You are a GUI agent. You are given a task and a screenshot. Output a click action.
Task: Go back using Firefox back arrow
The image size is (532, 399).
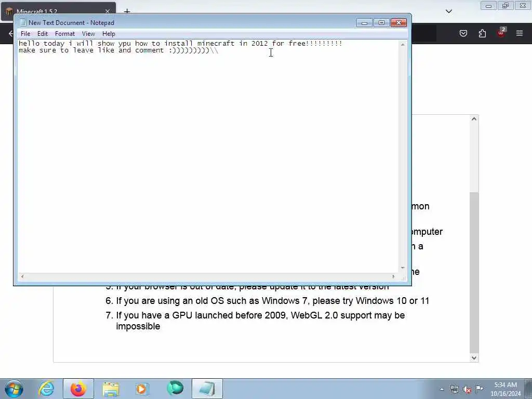tap(10, 33)
